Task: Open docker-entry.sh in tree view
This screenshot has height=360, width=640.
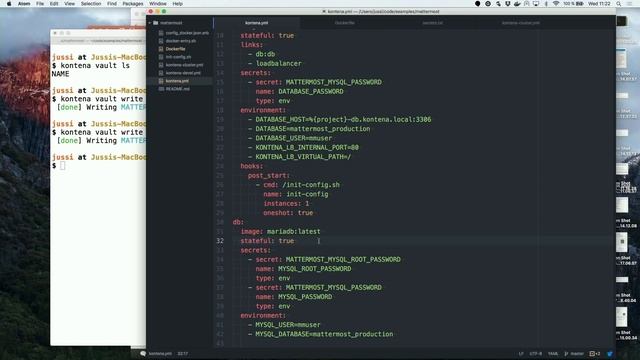Action: pos(180,41)
